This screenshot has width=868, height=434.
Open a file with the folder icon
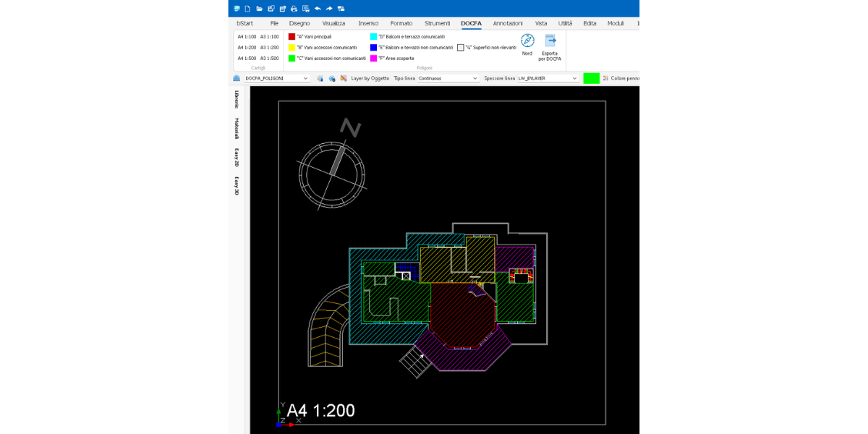coord(259,9)
